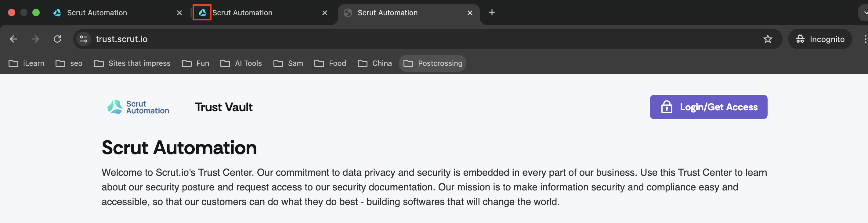868x223 pixels.
Task: Open the Postcrossing bookmarks folder
Action: (432, 63)
